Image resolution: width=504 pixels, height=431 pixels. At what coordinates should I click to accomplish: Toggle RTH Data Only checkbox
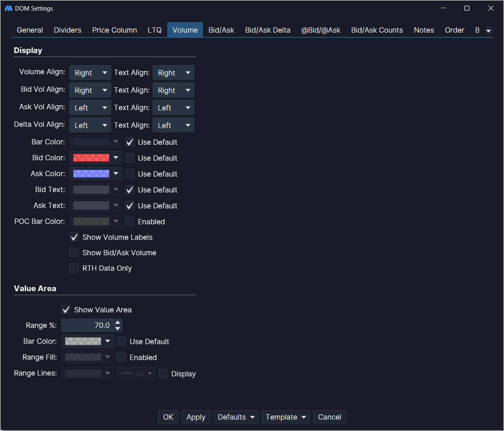(74, 268)
